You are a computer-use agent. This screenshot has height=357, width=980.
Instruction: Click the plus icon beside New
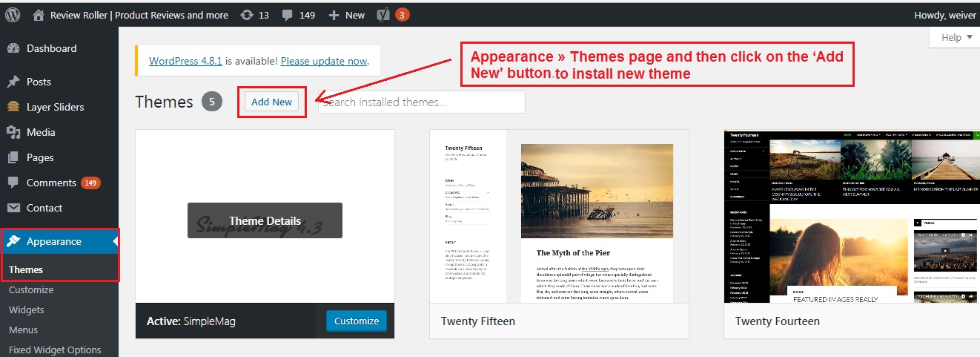(x=334, y=15)
